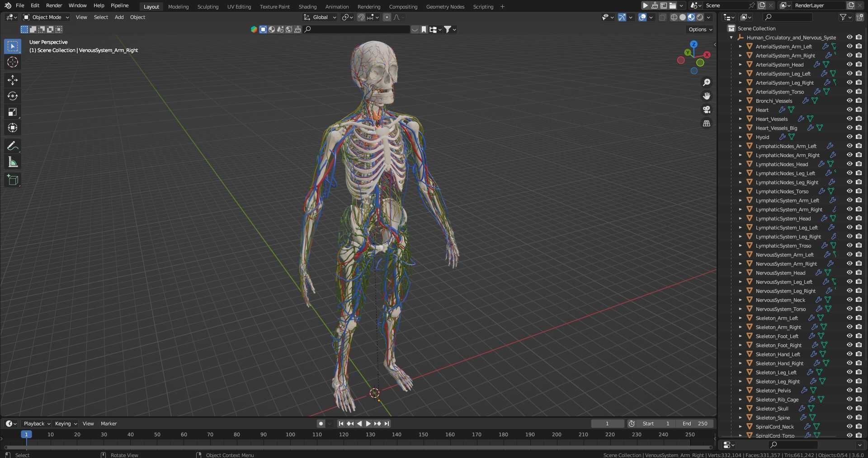The image size is (868, 458).
Task: Open the Playback dropdown in timeline
Action: (x=37, y=424)
